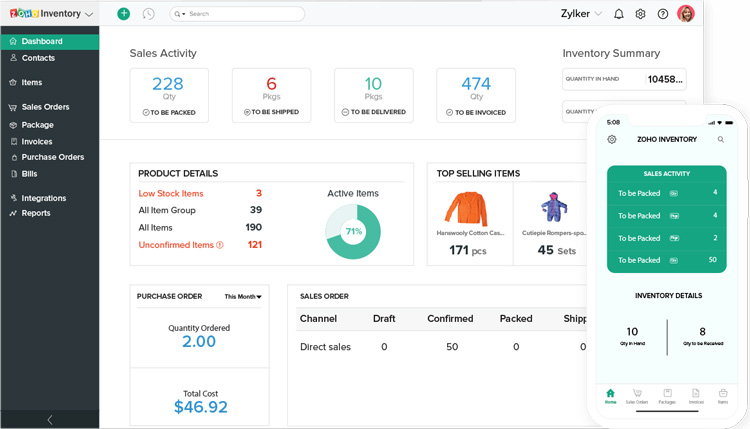Click the green quick-create plus icon
The image size is (750, 429).
coord(123,14)
